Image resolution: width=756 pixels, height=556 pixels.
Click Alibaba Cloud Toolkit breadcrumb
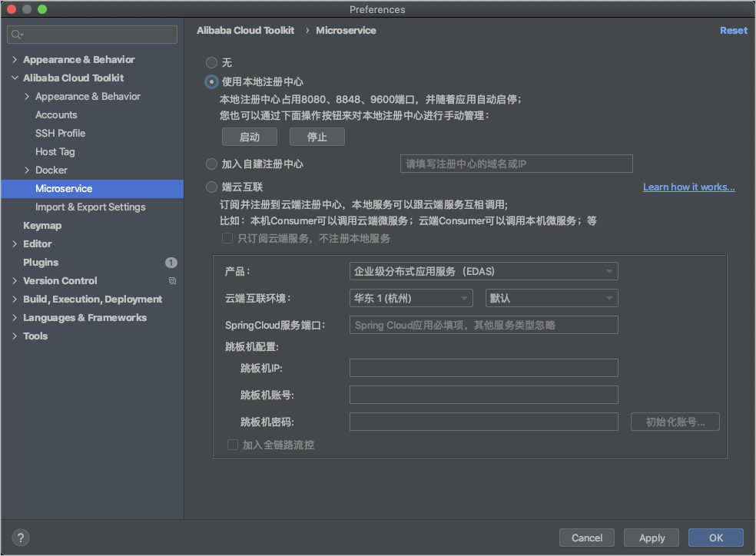tap(245, 31)
